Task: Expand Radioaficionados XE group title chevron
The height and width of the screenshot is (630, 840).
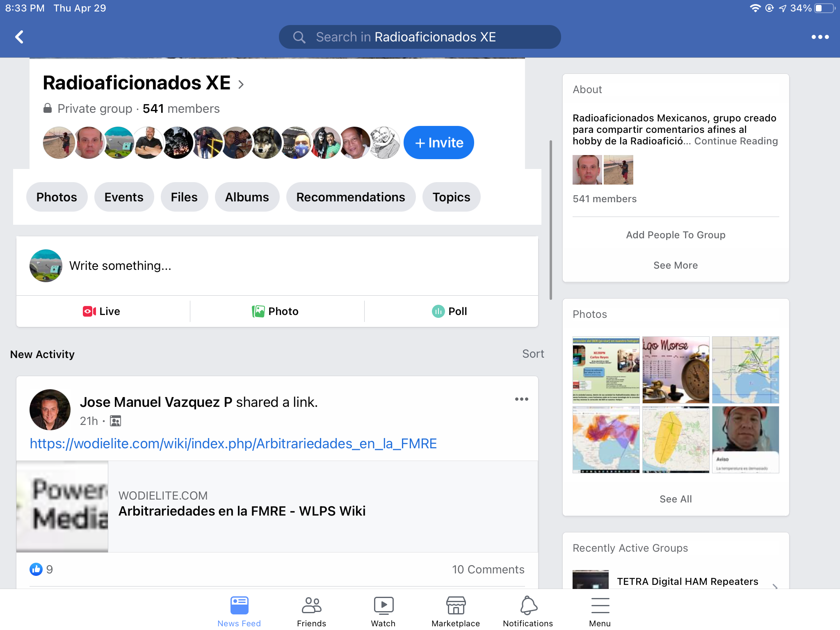Action: [241, 84]
